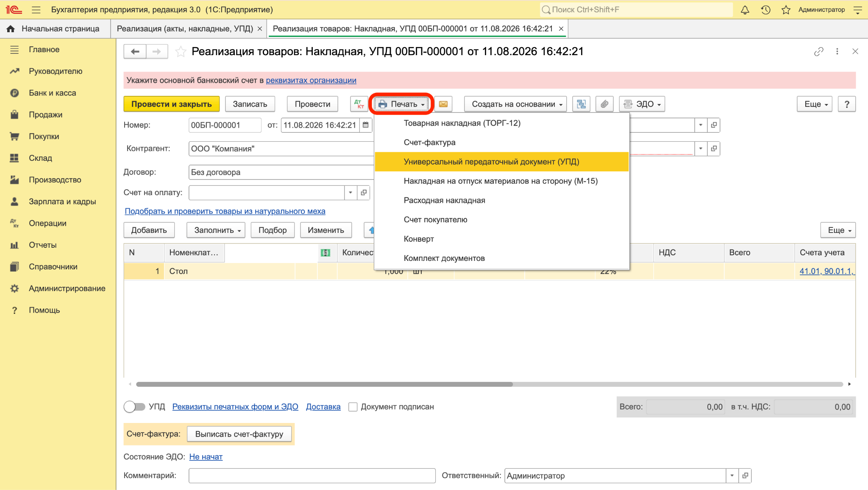Open Реквизиты печатных форм и ЭДО link
The height and width of the screenshot is (490, 868).
pos(235,407)
